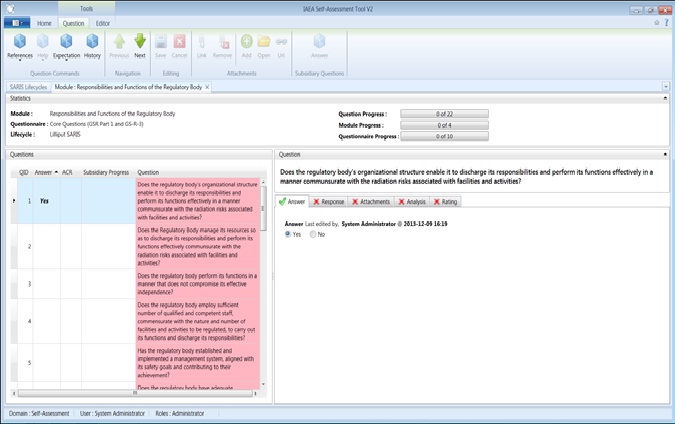The width and height of the screenshot is (675, 425).
Task: Click the Roles : Administrator status entry
Action: (180, 413)
